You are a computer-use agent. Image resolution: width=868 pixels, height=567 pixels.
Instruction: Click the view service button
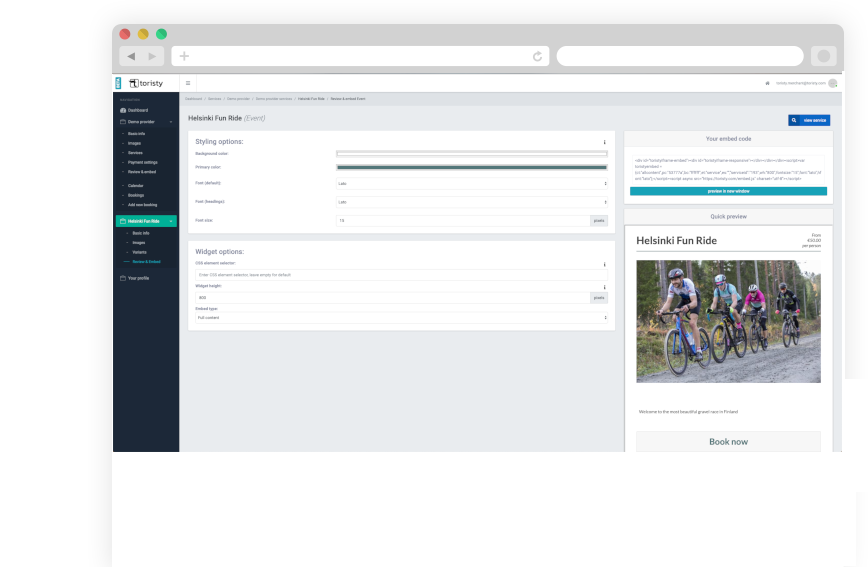tap(809, 120)
